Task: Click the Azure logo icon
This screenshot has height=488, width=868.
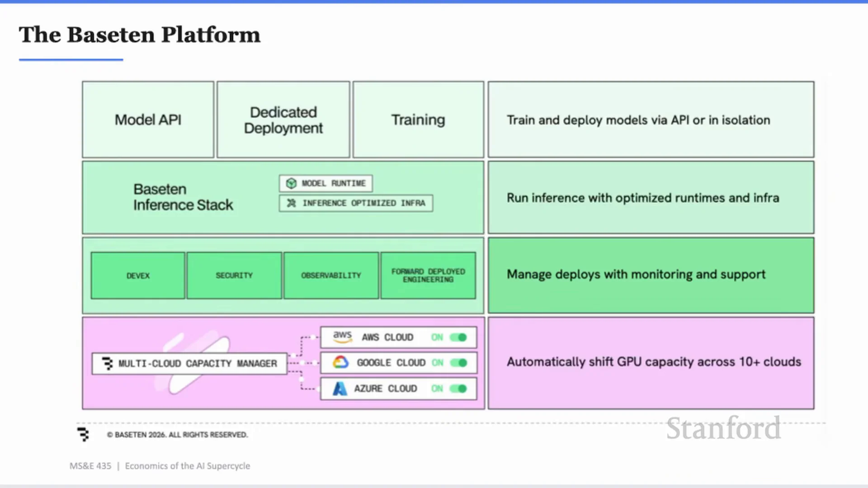Action: click(340, 389)
